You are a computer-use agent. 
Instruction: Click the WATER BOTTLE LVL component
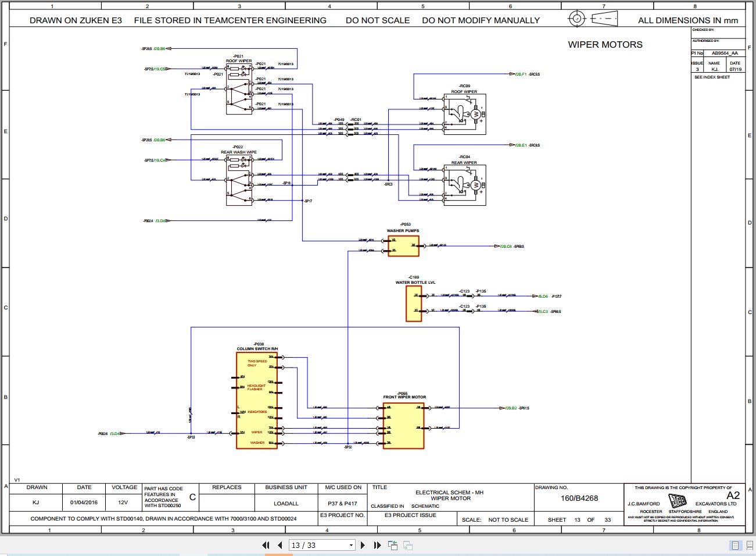point(413,303)
